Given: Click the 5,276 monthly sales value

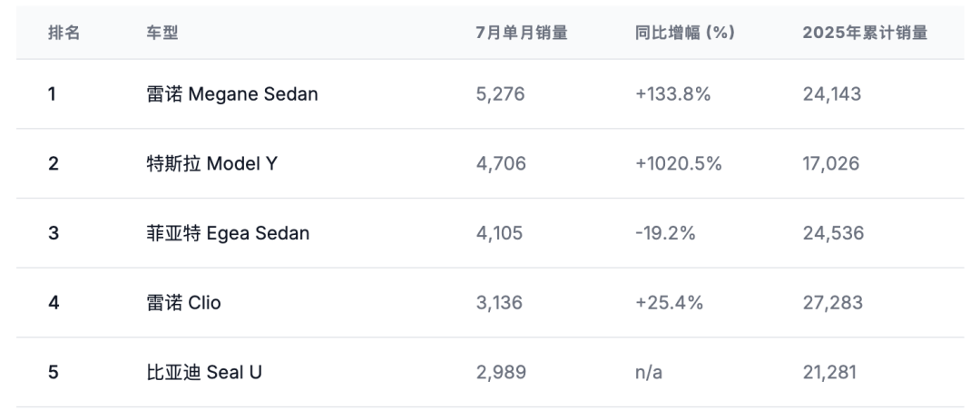Looking at the screenshot, I should pos(500,93).
